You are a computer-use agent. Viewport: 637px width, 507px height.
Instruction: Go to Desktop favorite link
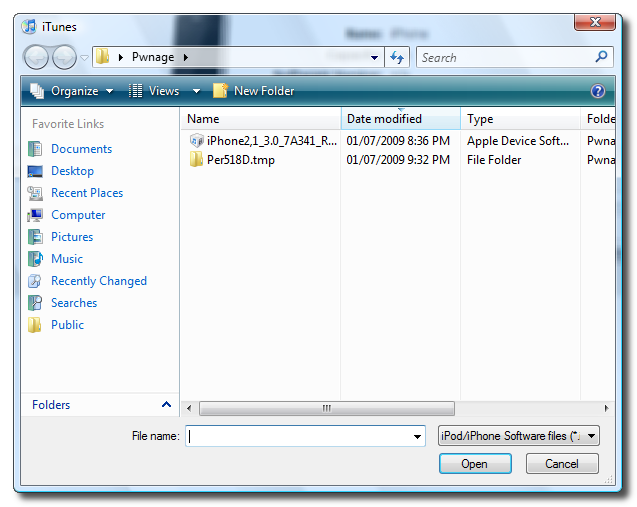pos(72,171)
